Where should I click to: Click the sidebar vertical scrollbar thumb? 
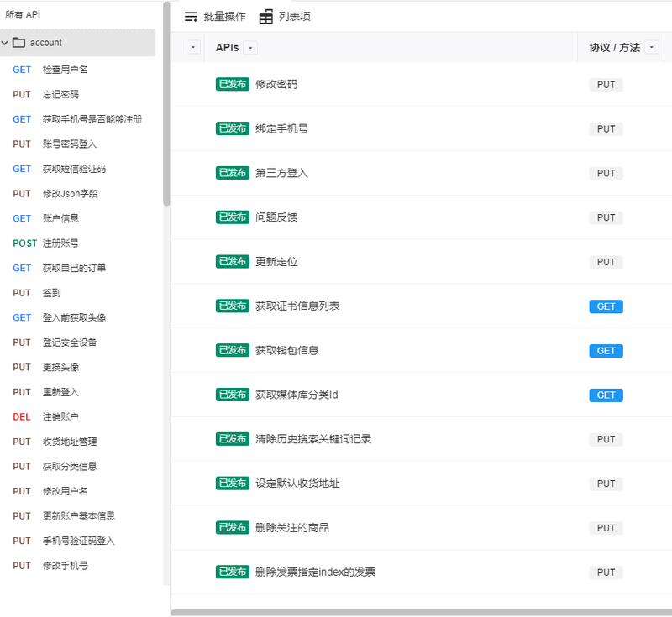pyautogui.click(x=166, y=104)
